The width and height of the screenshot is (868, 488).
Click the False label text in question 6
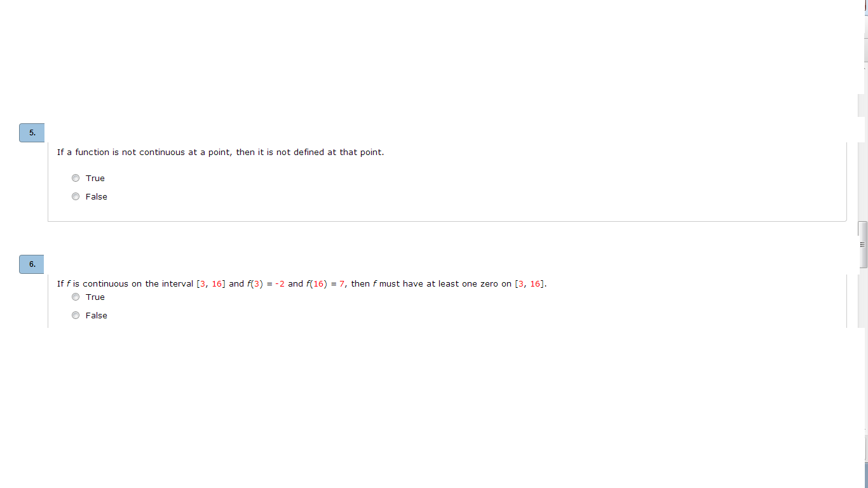click(97, 315)
